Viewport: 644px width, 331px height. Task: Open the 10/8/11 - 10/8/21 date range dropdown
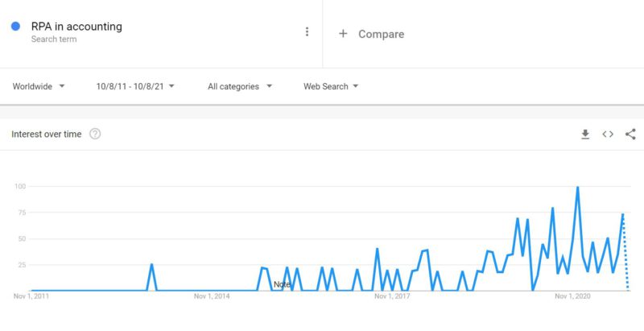point(134,86)
